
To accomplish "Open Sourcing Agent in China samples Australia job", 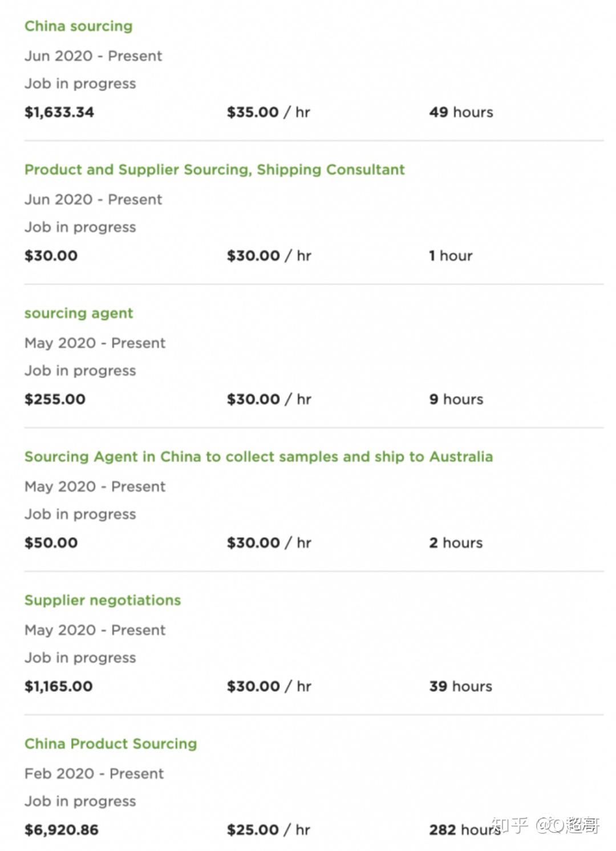I will tap(258, 457).
